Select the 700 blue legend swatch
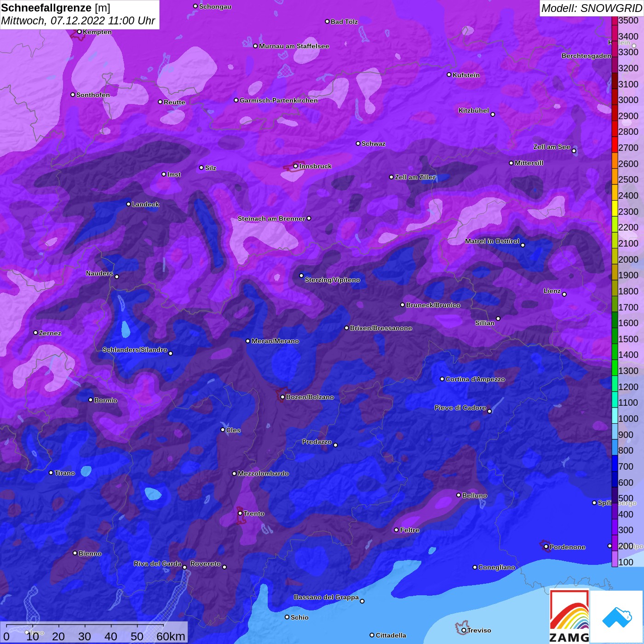The width and height of the screenshot is (644, 644). pos(615,463)
